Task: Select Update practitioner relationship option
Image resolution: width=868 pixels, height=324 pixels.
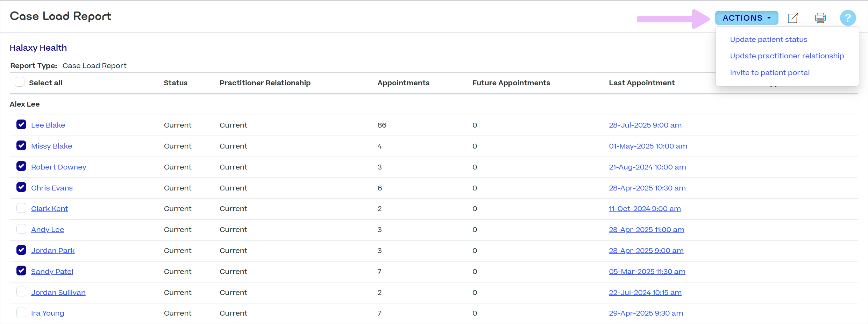Action: tap(787, 56)
